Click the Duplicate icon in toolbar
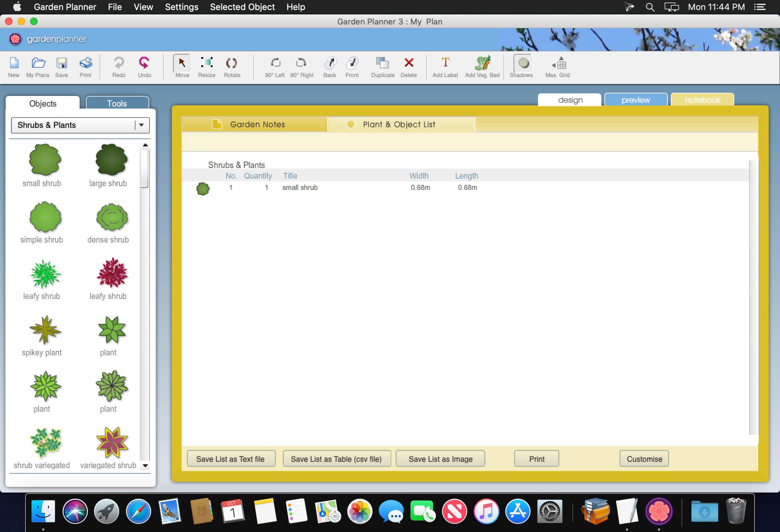 coord(382,63)
